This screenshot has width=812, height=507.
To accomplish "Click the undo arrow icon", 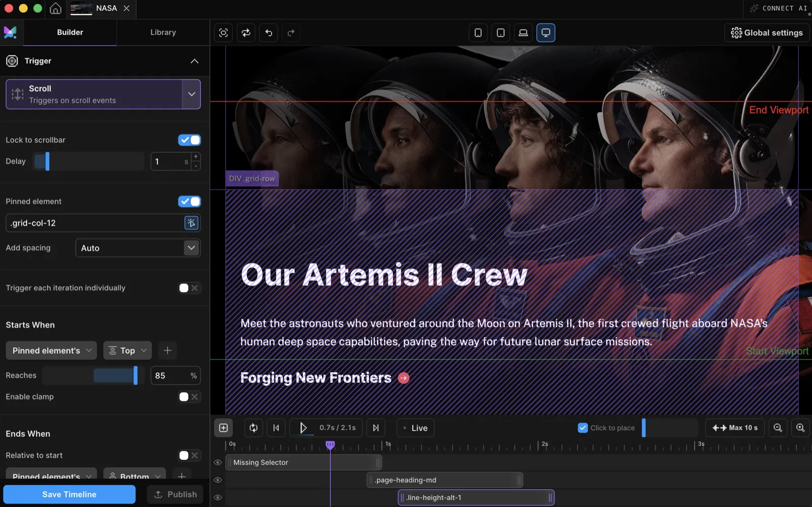I will 268,33.
